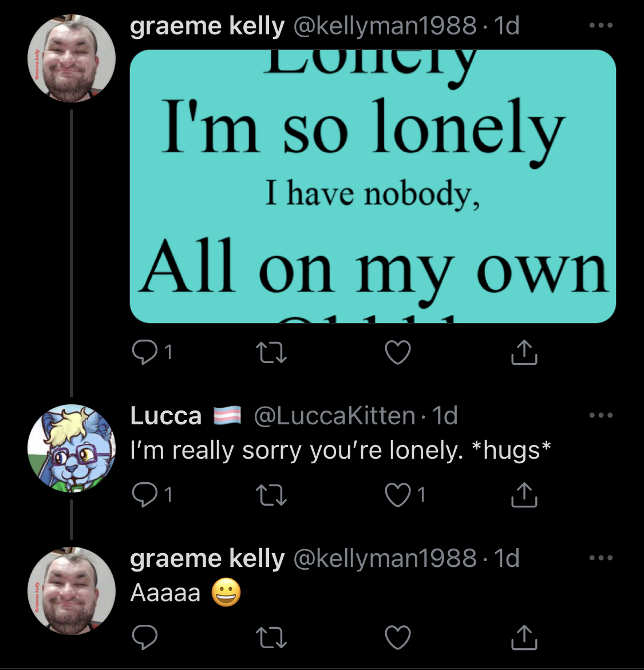This screenshot has height=670, width=644.
Task: Retweet the 'Aaaaa' tweet
Action: tap(271, 637)
